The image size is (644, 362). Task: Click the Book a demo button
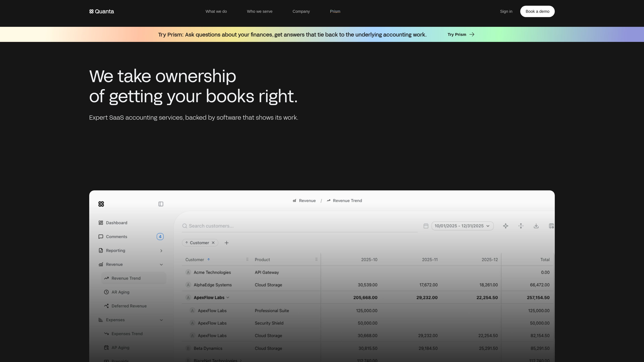coord(537,12)
